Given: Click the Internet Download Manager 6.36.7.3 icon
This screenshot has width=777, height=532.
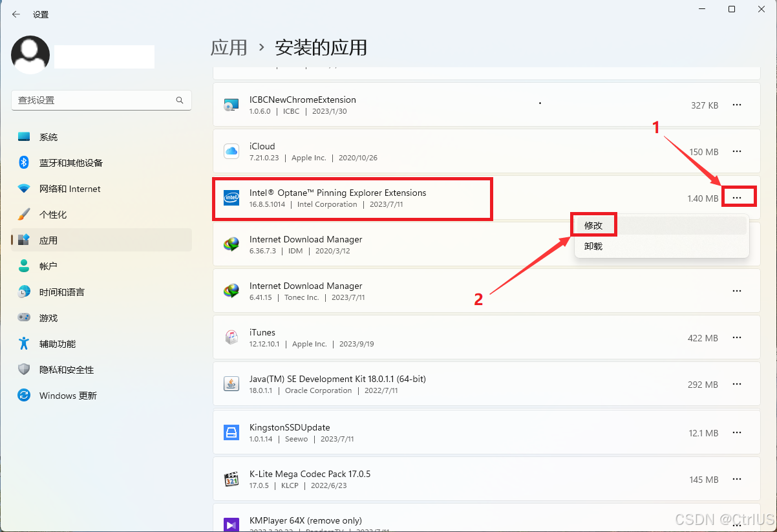Looking at the screenshot, I should 231,244.
